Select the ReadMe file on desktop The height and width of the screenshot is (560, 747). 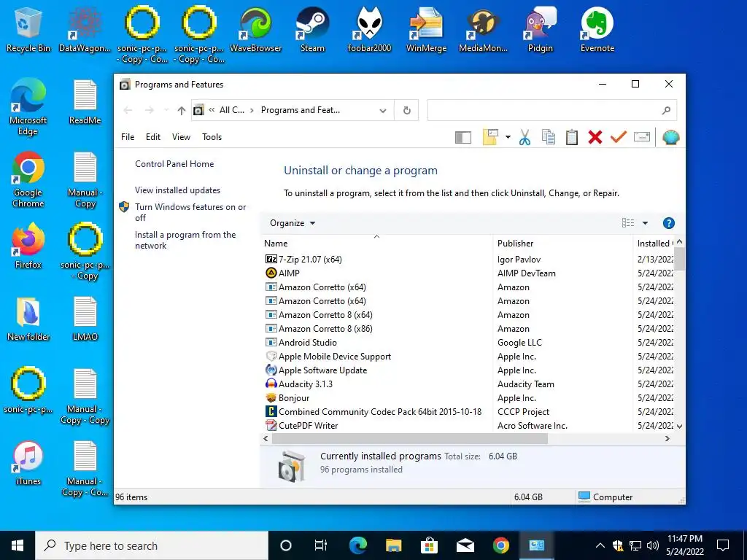click(x=85, y=102)
